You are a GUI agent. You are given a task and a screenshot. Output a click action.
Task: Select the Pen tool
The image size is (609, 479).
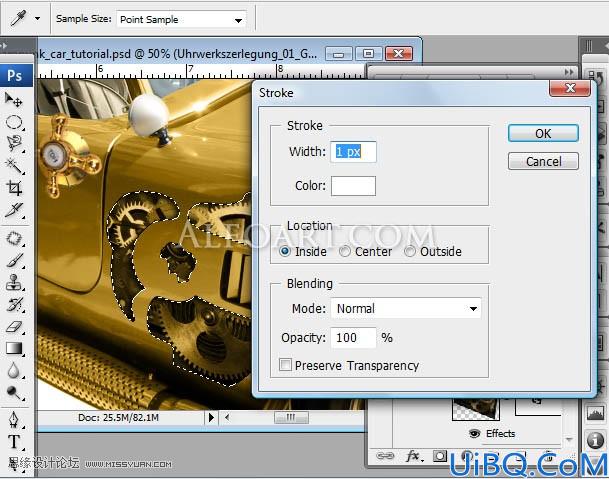coord(14,420)
